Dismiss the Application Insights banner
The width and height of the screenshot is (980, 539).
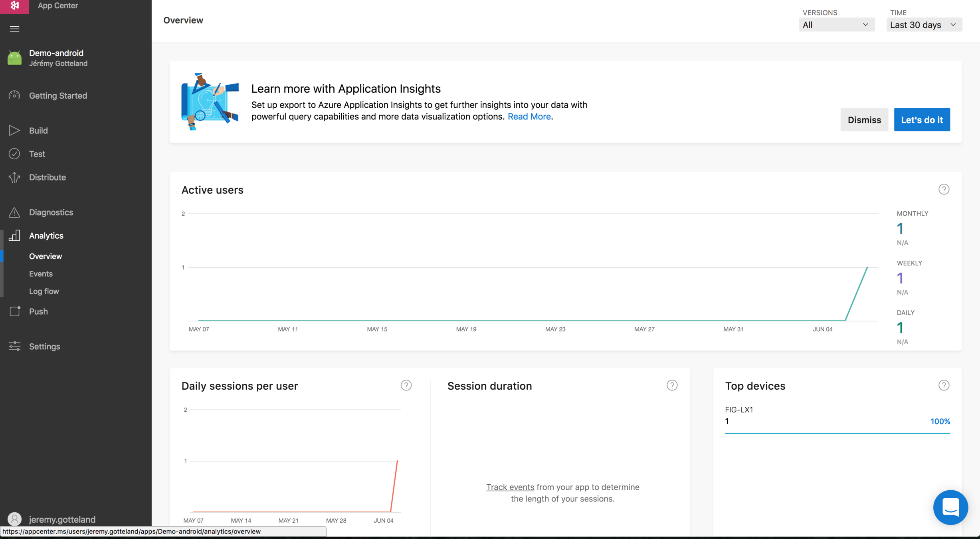[864, 120]
